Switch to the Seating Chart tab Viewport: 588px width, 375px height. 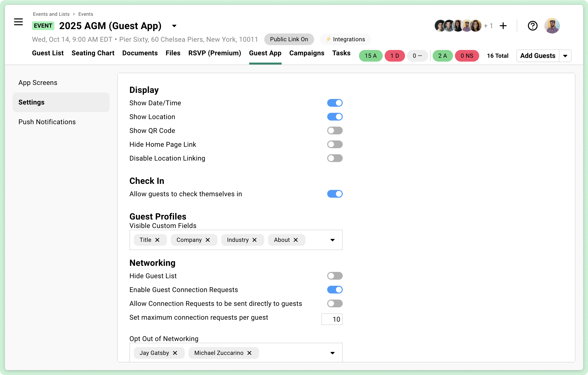93,53
